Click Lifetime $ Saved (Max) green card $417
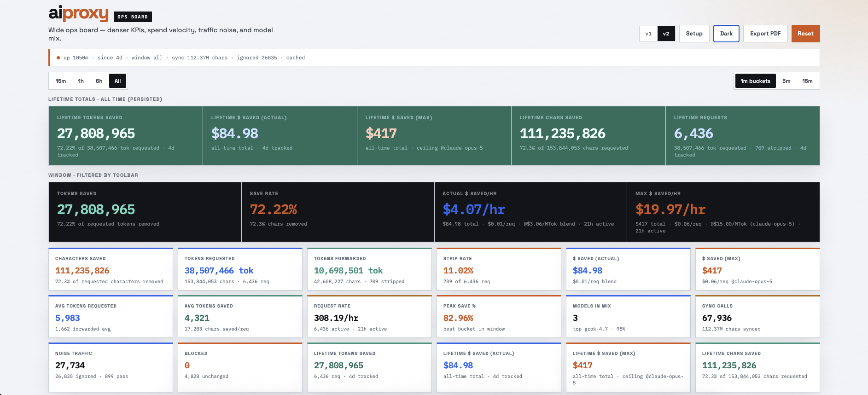 [x=381, y=134]
